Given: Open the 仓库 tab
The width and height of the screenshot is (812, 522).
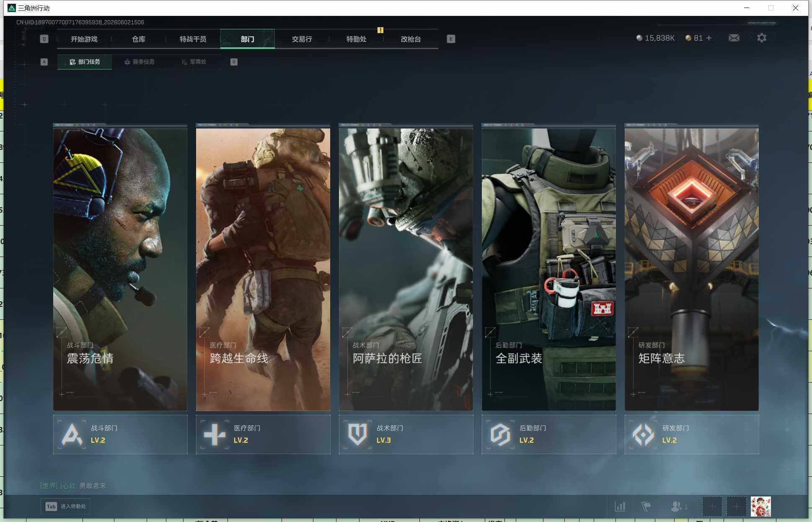Looking at the screenshot, I should pyautogui.click(x=139, y=39).
